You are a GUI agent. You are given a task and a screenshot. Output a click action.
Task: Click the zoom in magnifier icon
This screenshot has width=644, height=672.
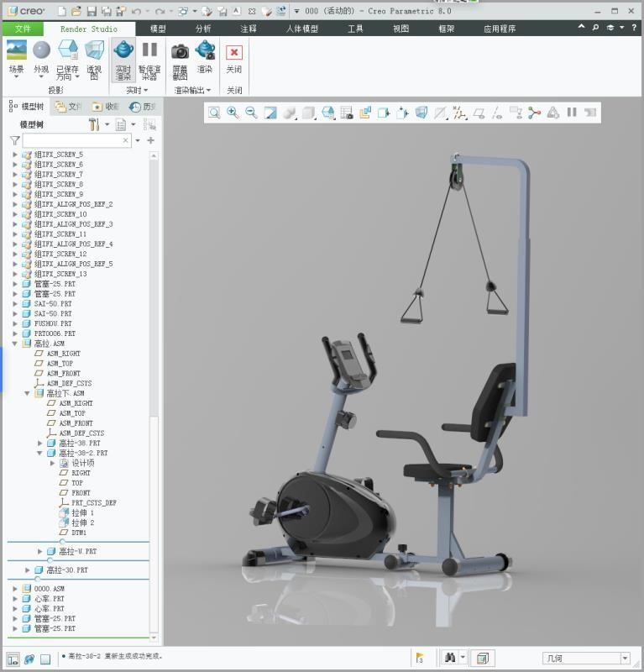[233, 113]
